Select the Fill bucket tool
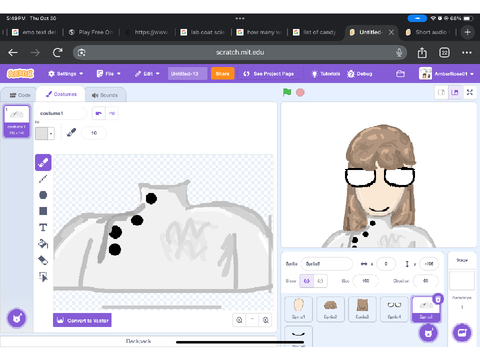The width and height of the screenshot is (480, 360). [x=43, y=244]
